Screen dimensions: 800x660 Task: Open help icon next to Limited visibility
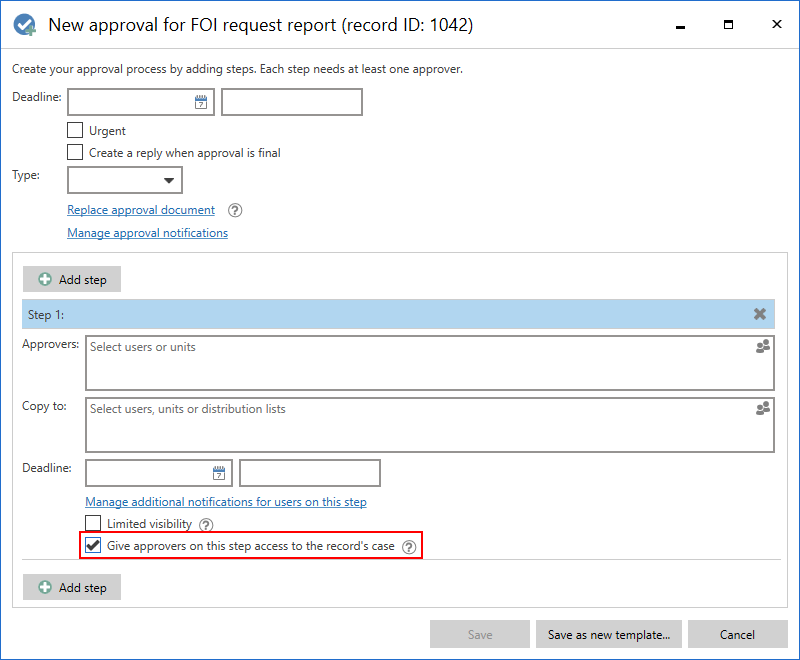(206, 524)
